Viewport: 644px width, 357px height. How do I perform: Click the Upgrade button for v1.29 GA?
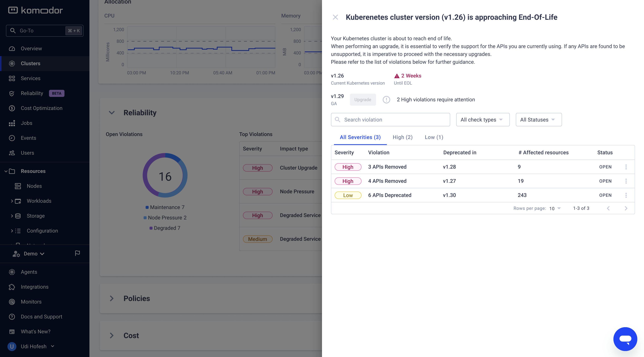click(363, 99)
